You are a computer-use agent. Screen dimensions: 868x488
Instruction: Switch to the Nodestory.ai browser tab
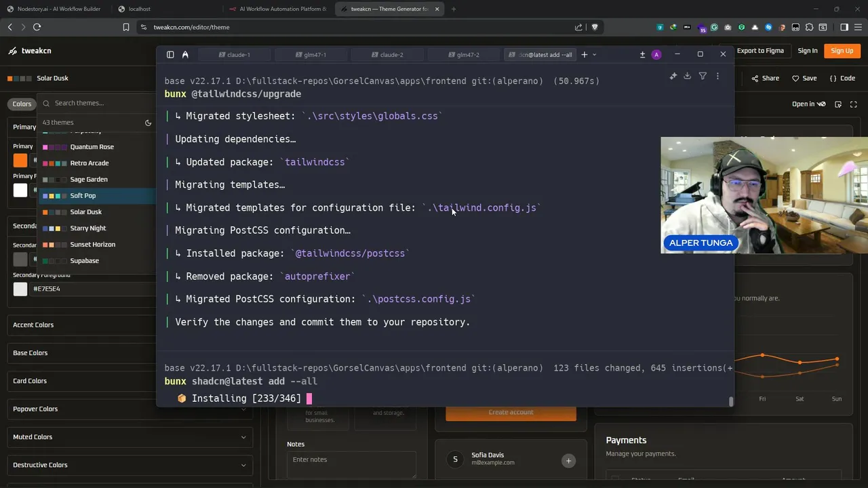point(54,9)
